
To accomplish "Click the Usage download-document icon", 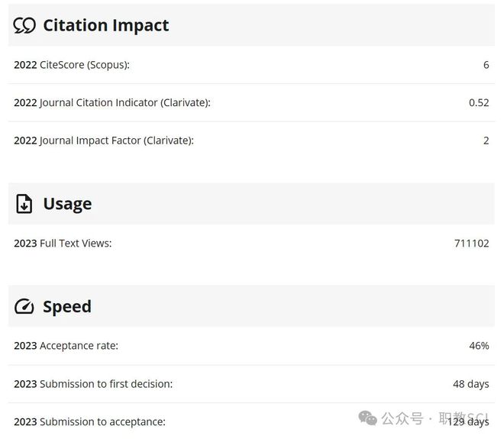I will click(24, 204).
